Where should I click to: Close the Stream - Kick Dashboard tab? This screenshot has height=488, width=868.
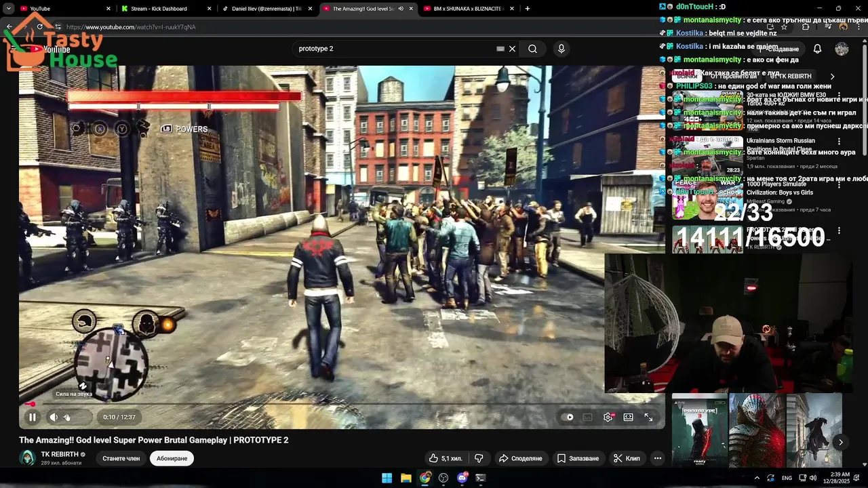[x=209, y=9]
